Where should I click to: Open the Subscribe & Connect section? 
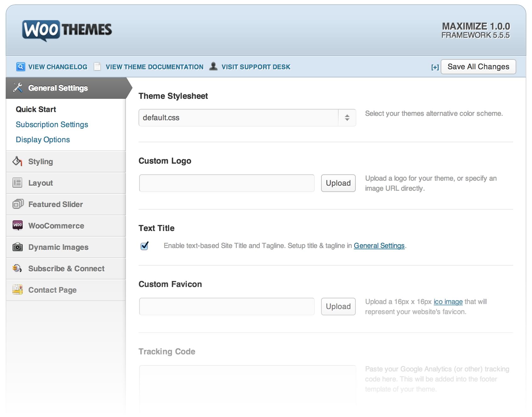[x=66, y=268]
